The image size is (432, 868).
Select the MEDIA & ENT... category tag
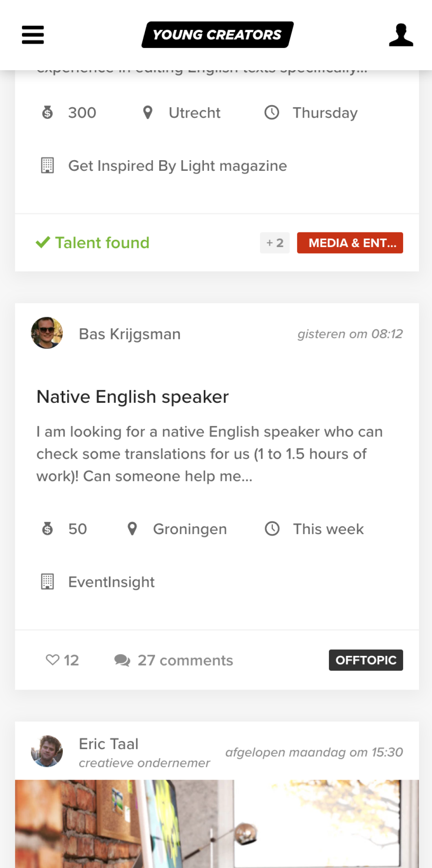click(350, 243)
